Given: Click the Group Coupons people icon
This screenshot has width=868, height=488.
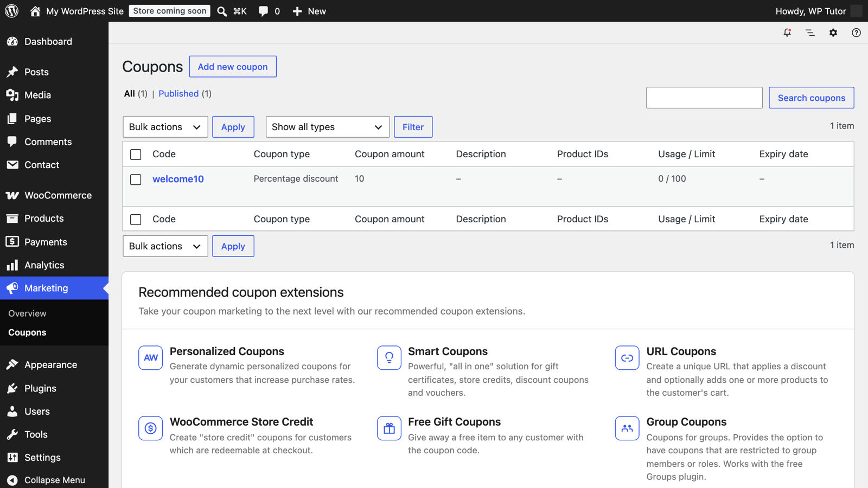Looking at the screenshot, I should coord(627,428).
